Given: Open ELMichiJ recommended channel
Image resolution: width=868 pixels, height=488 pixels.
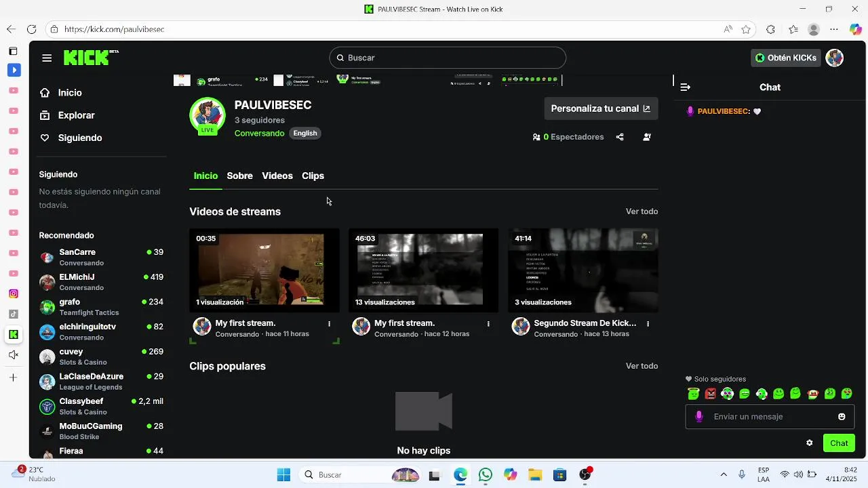Looking at the screenshot, I should pos(101,282).
